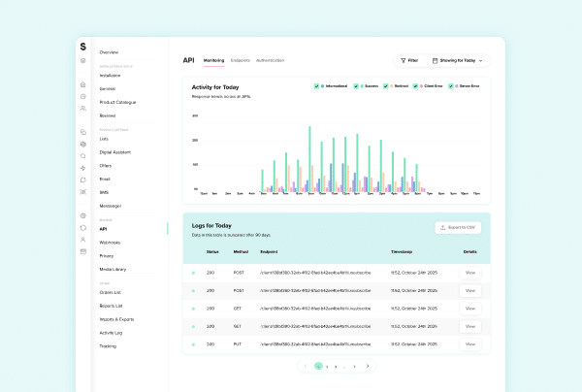Uncheck the Informational series checkbox

click(317, 86)
